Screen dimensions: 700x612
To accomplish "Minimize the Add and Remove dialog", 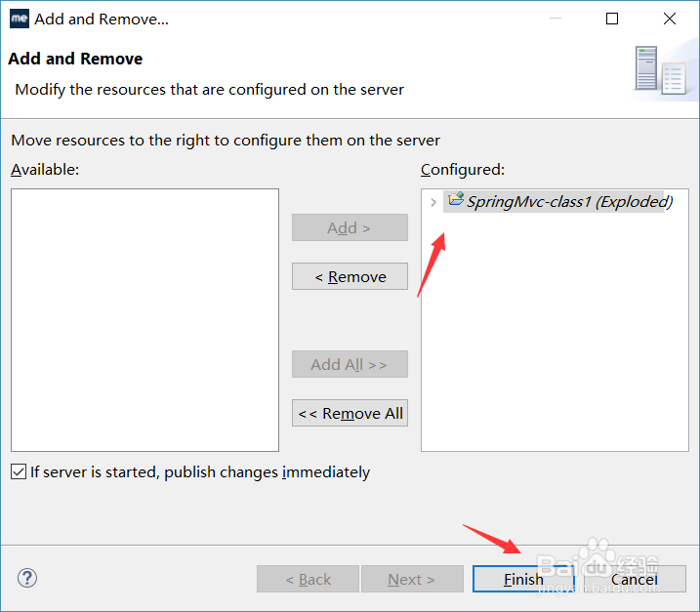I will 554,19.
